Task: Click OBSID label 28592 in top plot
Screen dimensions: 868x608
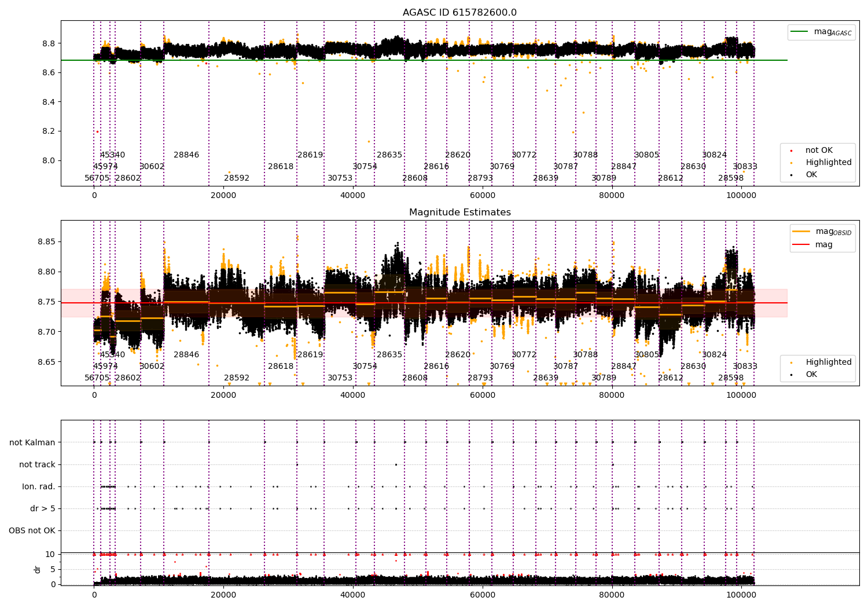Action: click(x=237, y=178)
